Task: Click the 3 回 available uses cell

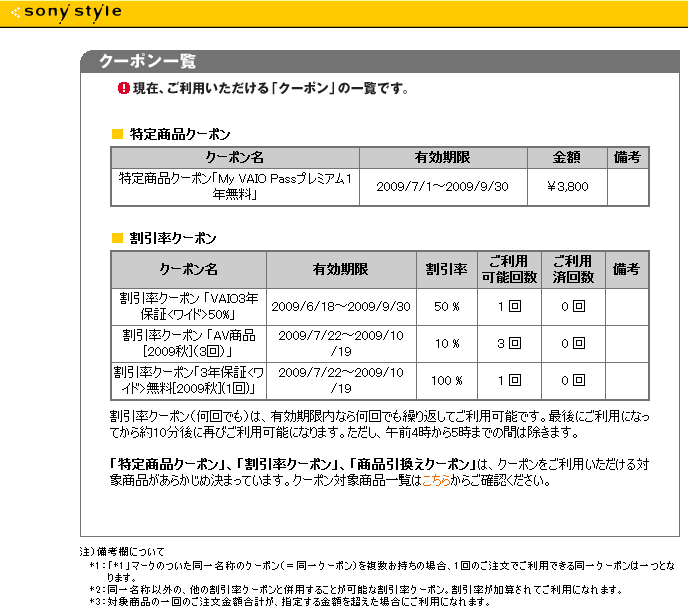Action: [509, 343]
